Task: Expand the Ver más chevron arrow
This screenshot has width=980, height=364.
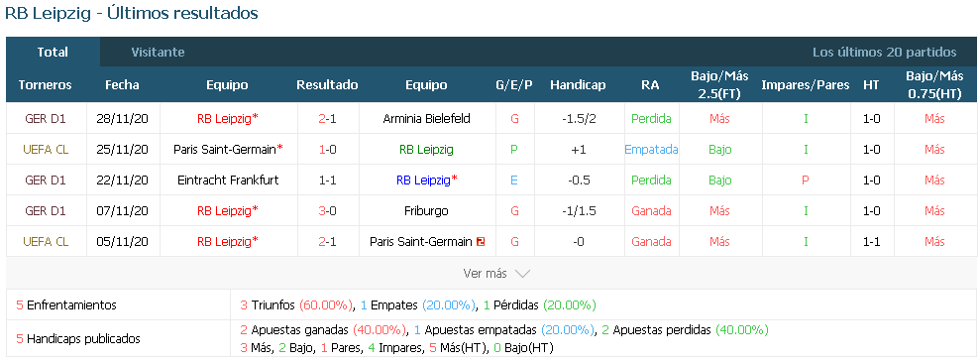Action: pyautogui.click(x=522, y=274)
